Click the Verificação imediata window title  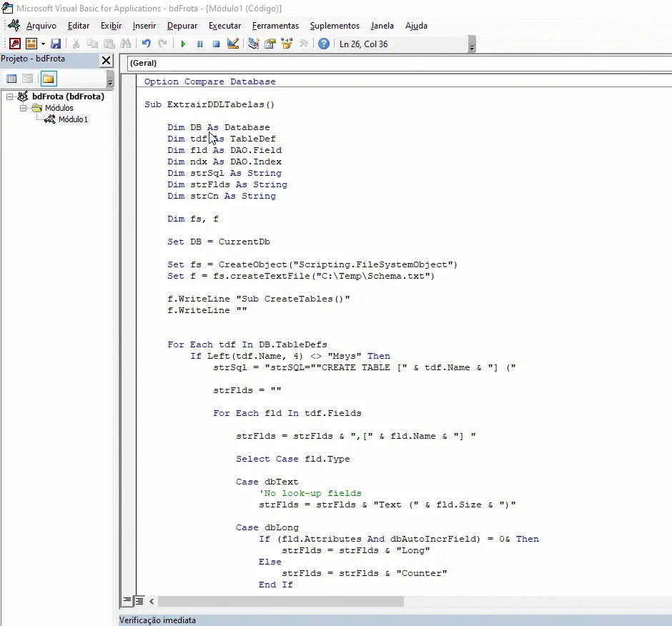click(157, 620)
